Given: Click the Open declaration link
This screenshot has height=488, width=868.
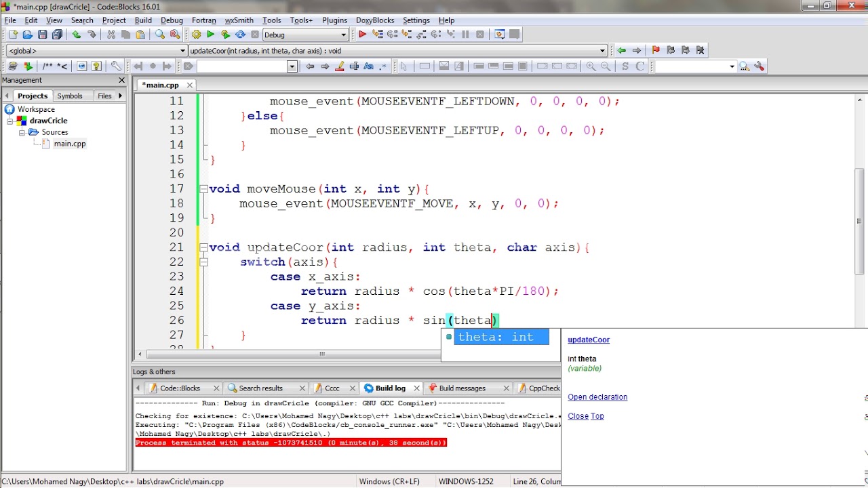Looking at the screenshot, I should (597, 397).
